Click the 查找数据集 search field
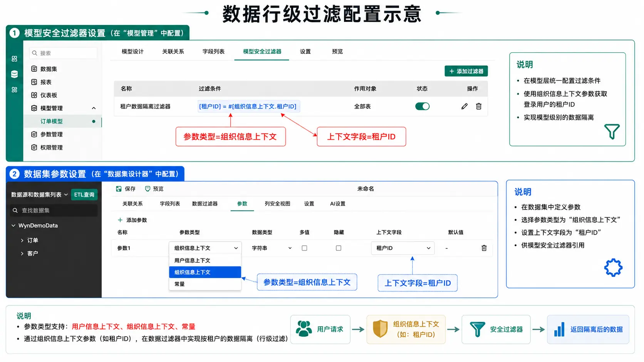This screenshot has height=362, width=644. click(x=54, y=210)
